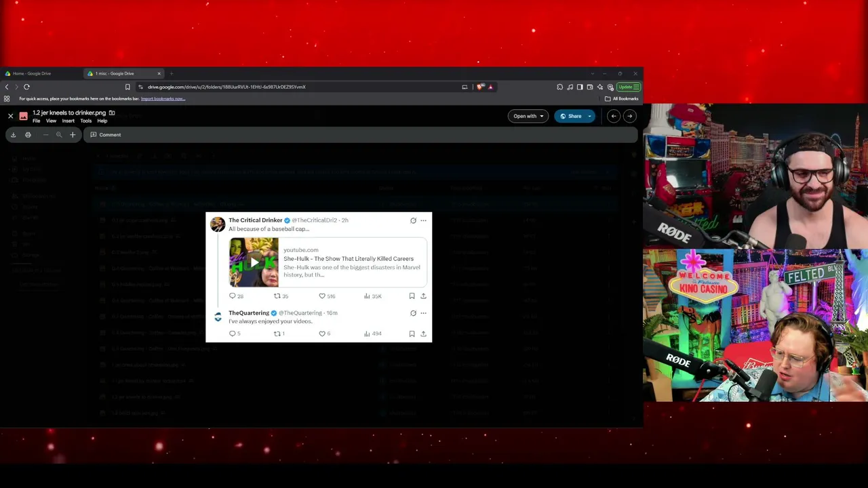This screenshot has height=488, width=868.
Task: Open the View menu
Action: pyautogui.click(x=51, y=121)
